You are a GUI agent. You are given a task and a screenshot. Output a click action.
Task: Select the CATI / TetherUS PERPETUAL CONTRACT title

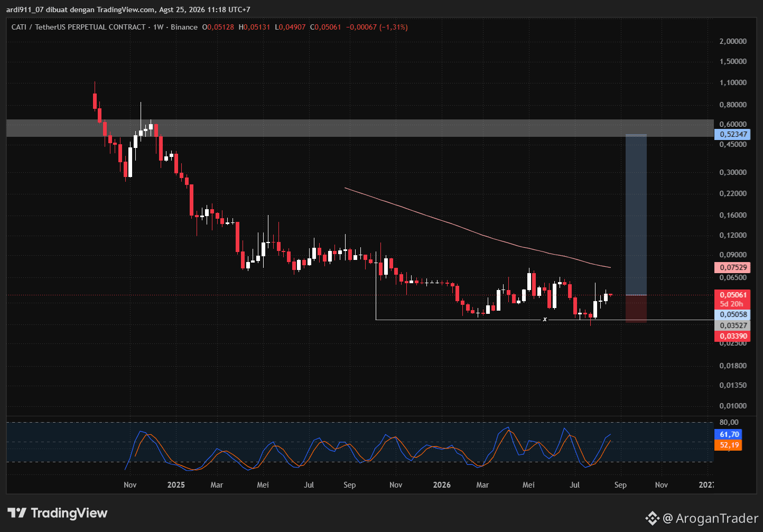pyautogui.click(x=78, y=27)
